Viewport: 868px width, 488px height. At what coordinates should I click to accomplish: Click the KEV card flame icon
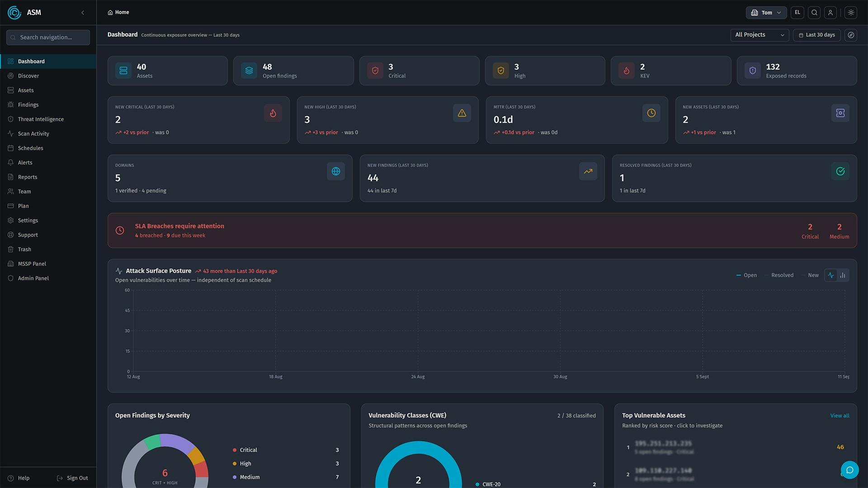point(627,70)
